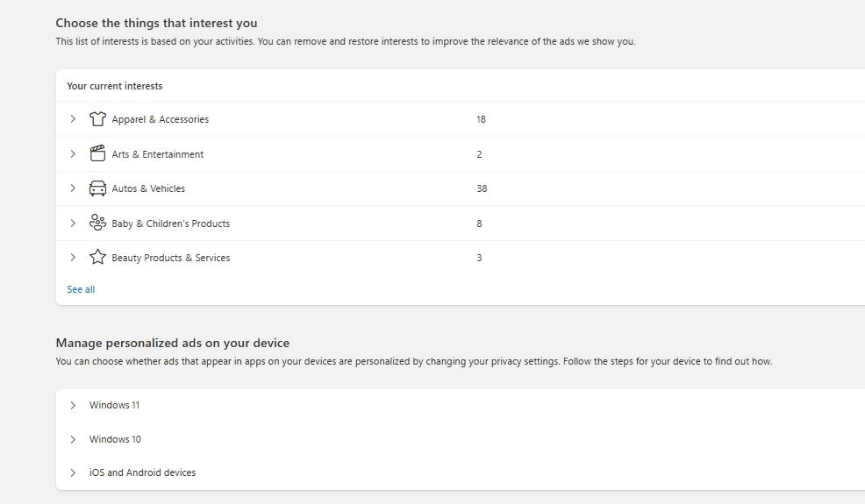Click the count 38 for Autos & Vehicles
This screenshot has height=504, width=865.
pos(482,188)
